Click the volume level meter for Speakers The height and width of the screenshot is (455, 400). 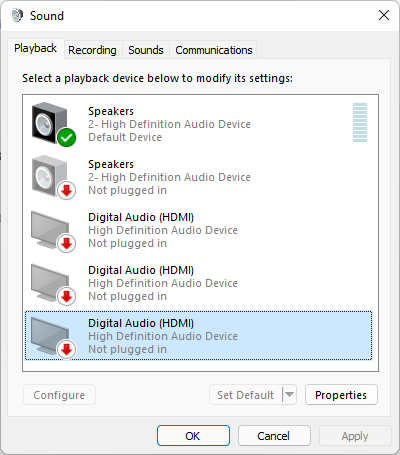click(x=360, y=122)
